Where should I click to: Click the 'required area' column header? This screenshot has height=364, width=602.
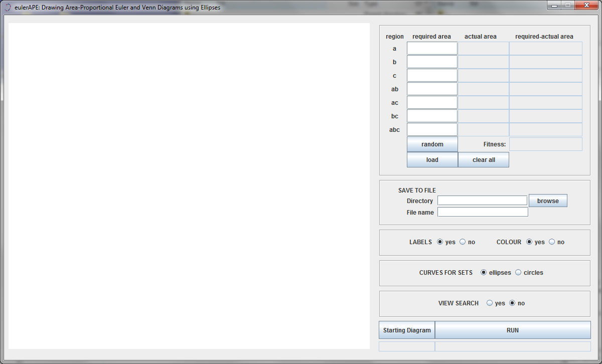click(x=431, y=37)
